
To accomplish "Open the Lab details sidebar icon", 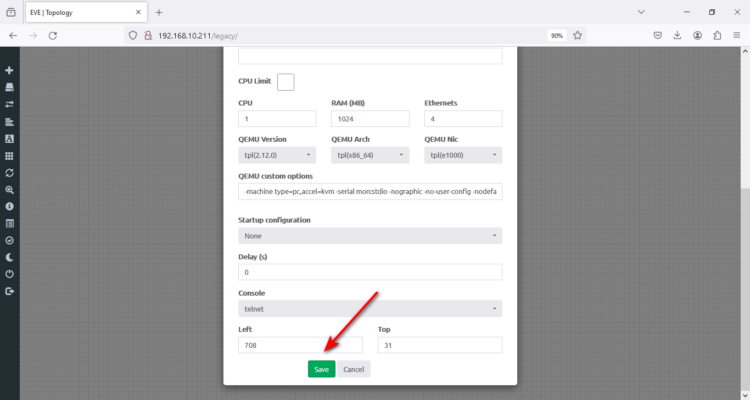I will click(9, 223).
